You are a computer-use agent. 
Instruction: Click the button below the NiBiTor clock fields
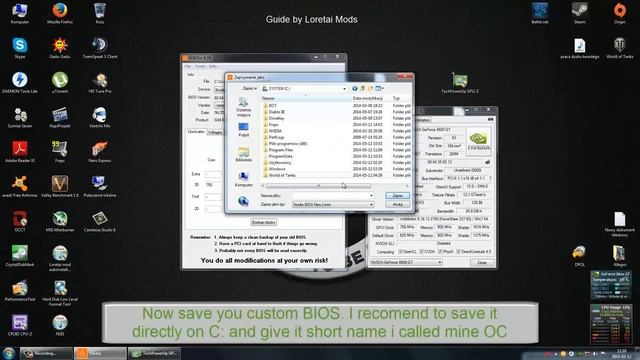263,222
